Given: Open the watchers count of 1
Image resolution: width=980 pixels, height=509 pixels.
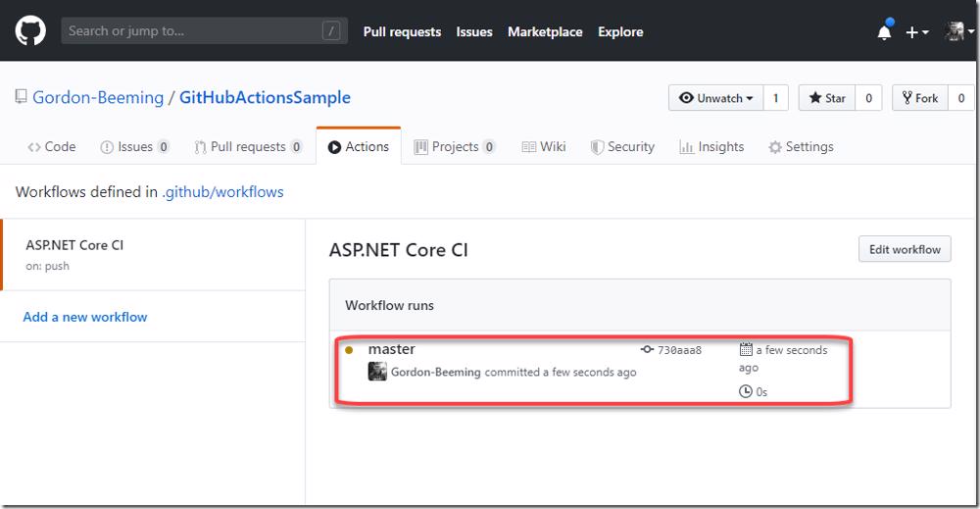Looking at the screenshot, I should (x=775, y=98).
